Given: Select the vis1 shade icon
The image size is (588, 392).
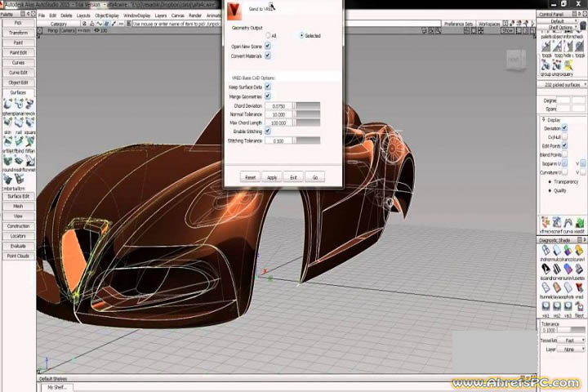Looking at the screenshot, I should [546, 306].
